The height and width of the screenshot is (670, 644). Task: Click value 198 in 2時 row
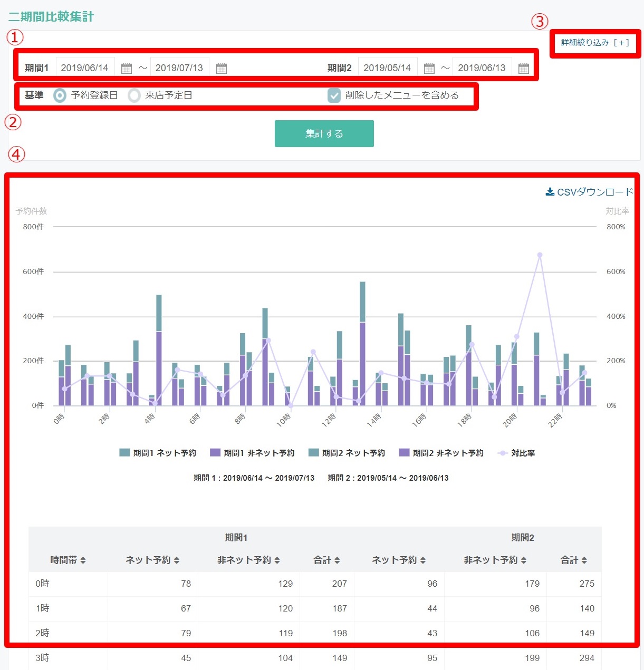(x=340, y=633)
